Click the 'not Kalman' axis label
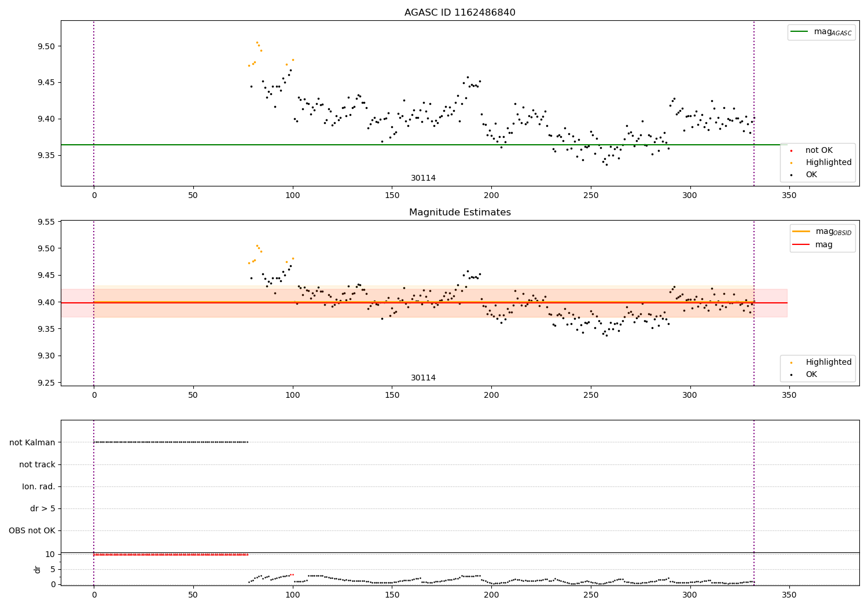Image resolution: width=868 pixels, height=608 pixels. tap(32, 442)
